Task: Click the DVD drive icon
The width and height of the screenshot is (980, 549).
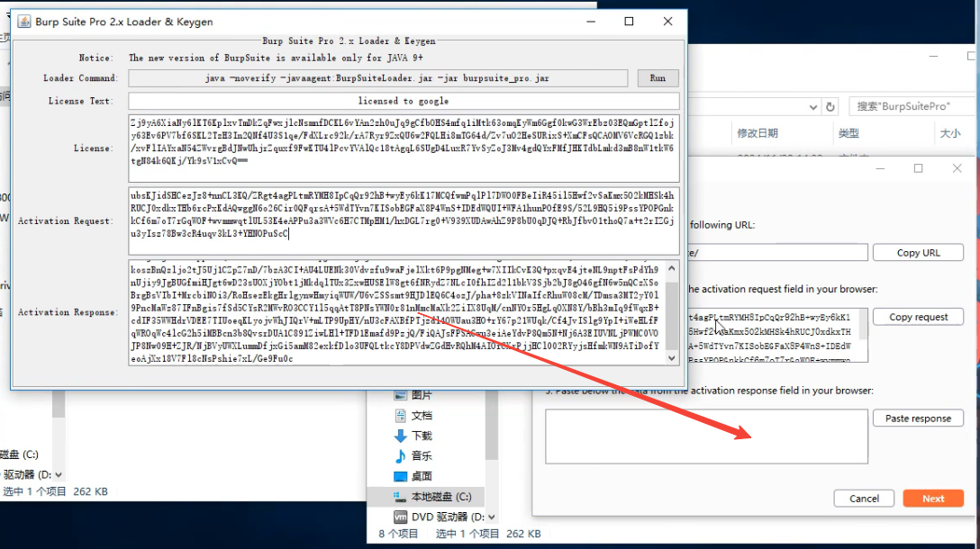Action: click(x=401, y=517)
